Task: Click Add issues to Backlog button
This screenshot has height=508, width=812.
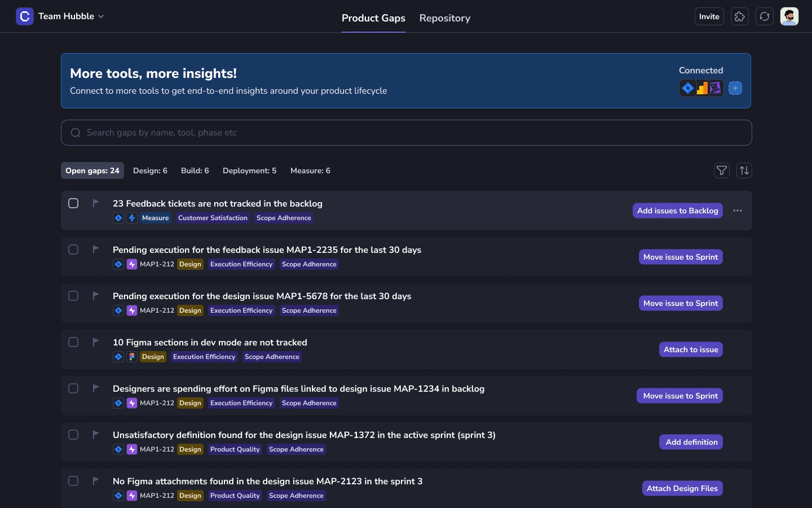Action: [x=677, y=211]
